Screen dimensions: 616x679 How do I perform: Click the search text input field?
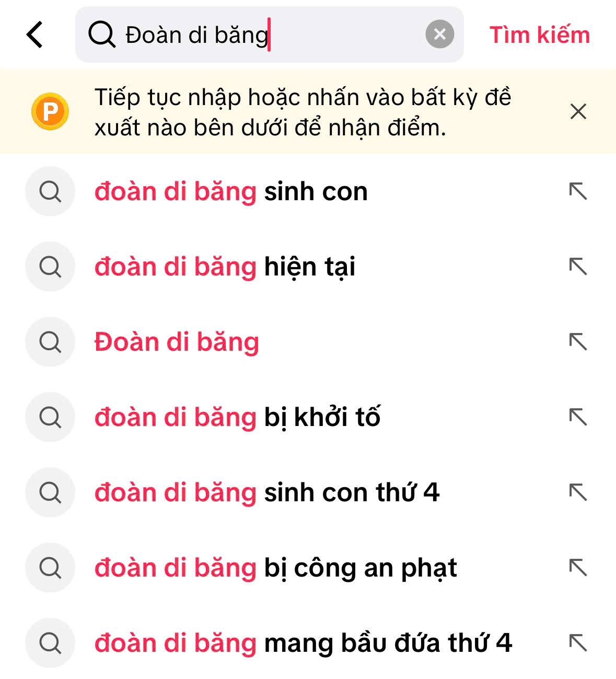point(261,35)
